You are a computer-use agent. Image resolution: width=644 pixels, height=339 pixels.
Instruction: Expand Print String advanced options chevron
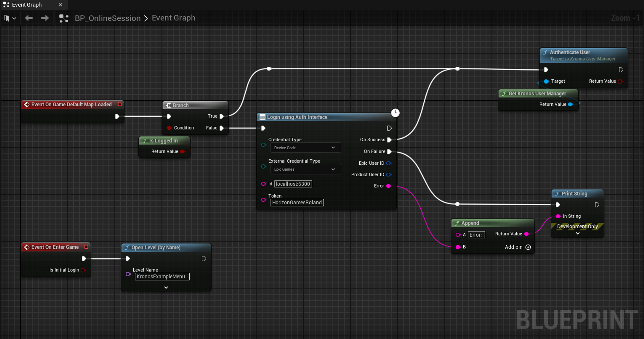coord(578,233)
